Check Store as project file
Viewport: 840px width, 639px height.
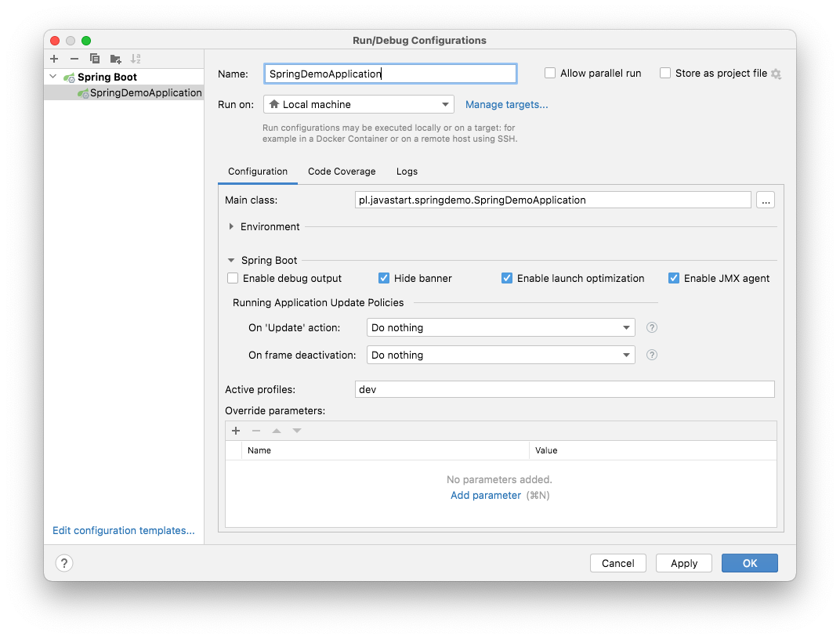[x=665, y=74]
